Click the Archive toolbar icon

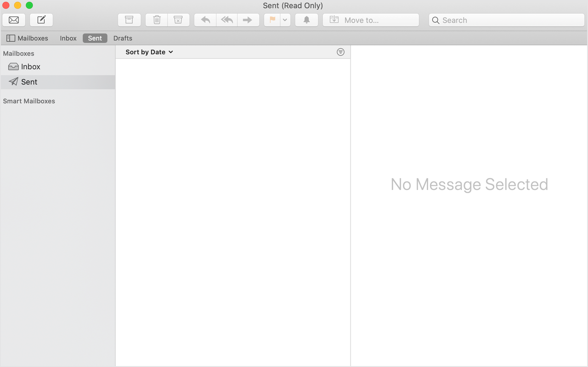click(x=129, y=20)
